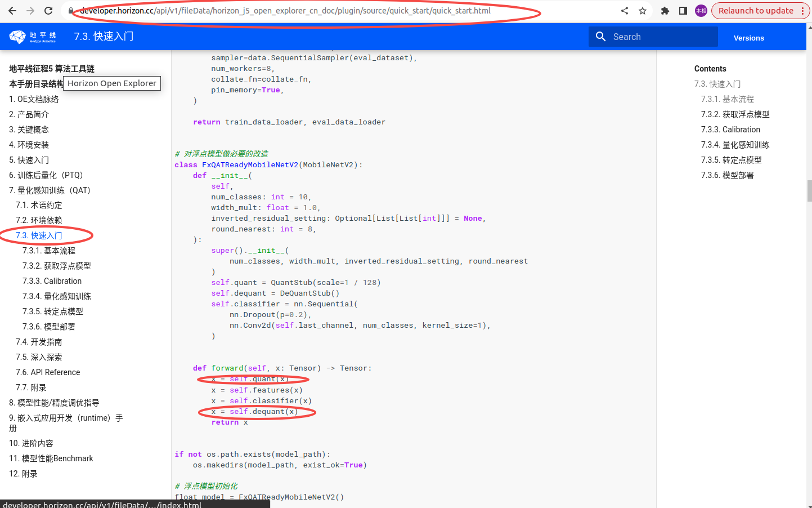Bookmark this page with the star icon

pyautogui.click(x=643, y=11)
